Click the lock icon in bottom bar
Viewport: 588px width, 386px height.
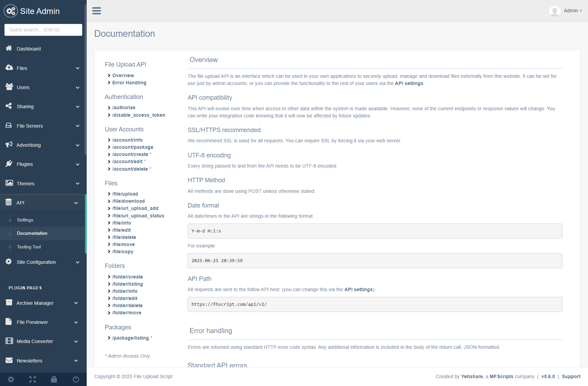click(54, 379)
